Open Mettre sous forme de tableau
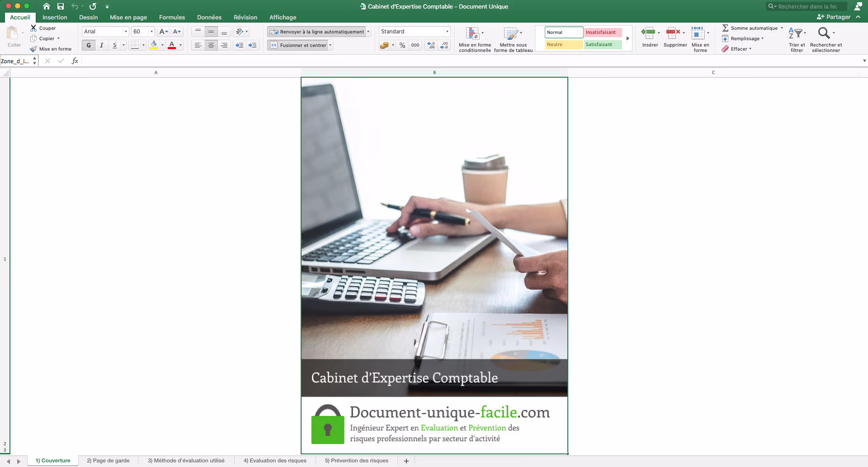This screenshot has width=868, height=467. [x=513, y=39]
